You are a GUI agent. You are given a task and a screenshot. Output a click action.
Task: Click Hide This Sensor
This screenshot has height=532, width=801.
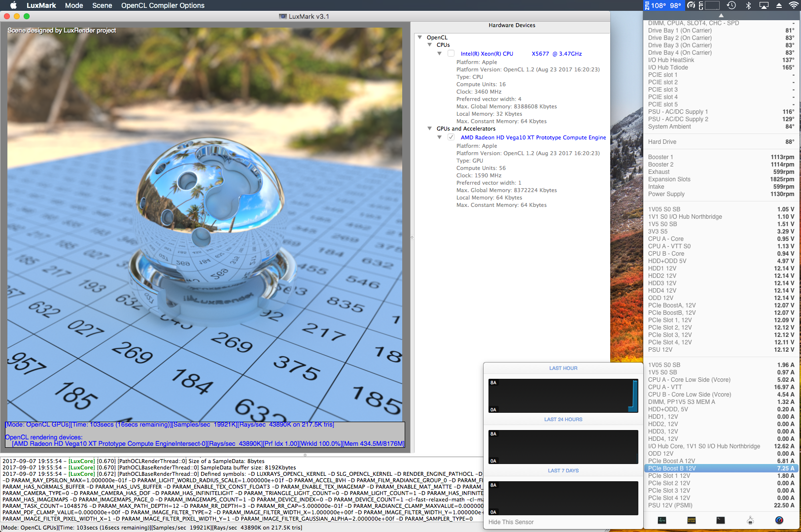[511, 522]
